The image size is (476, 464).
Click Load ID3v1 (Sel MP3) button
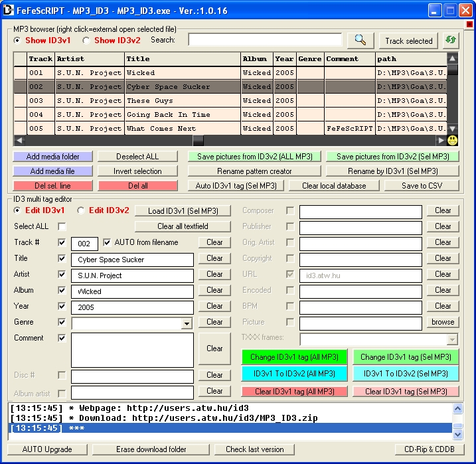point(183,210)
